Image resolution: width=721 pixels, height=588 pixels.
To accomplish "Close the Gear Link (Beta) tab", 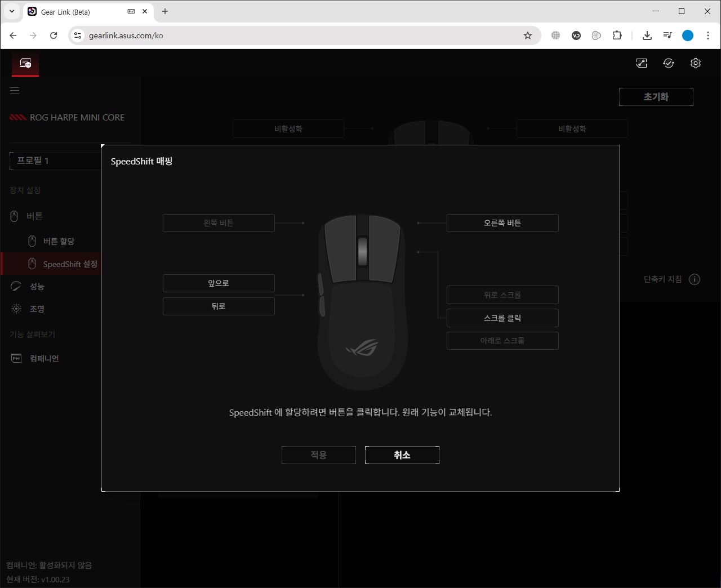I will click(x=145, y=11).
